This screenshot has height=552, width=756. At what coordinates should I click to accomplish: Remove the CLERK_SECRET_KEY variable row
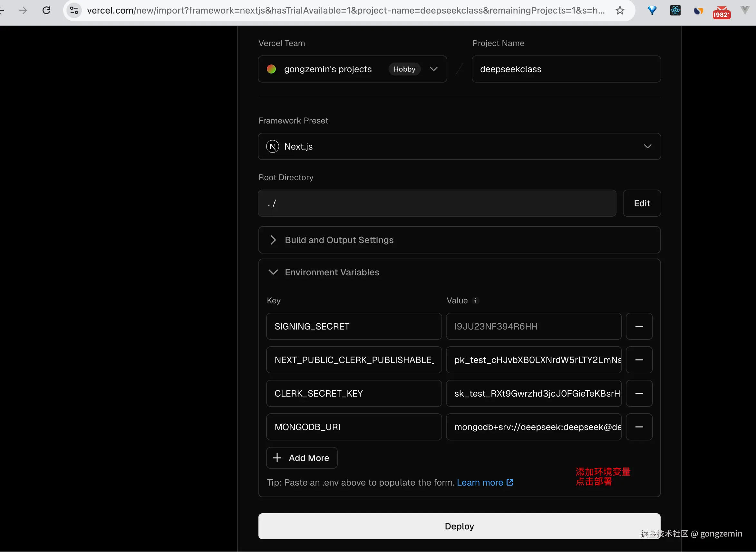[x=639, y=393]
